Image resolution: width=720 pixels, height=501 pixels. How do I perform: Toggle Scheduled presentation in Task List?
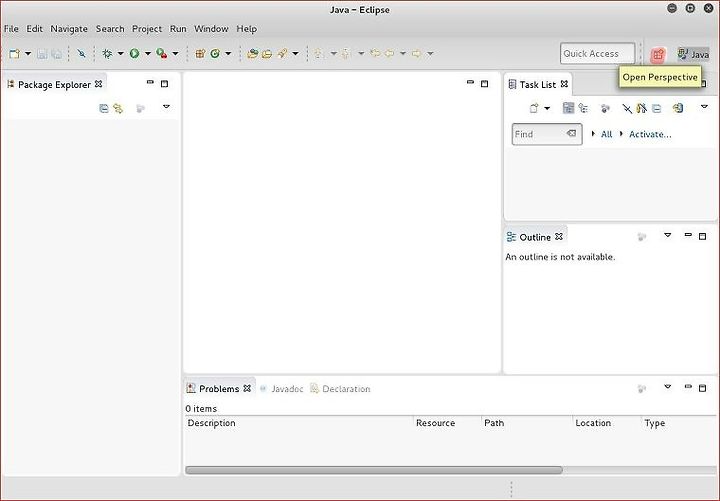583,108
